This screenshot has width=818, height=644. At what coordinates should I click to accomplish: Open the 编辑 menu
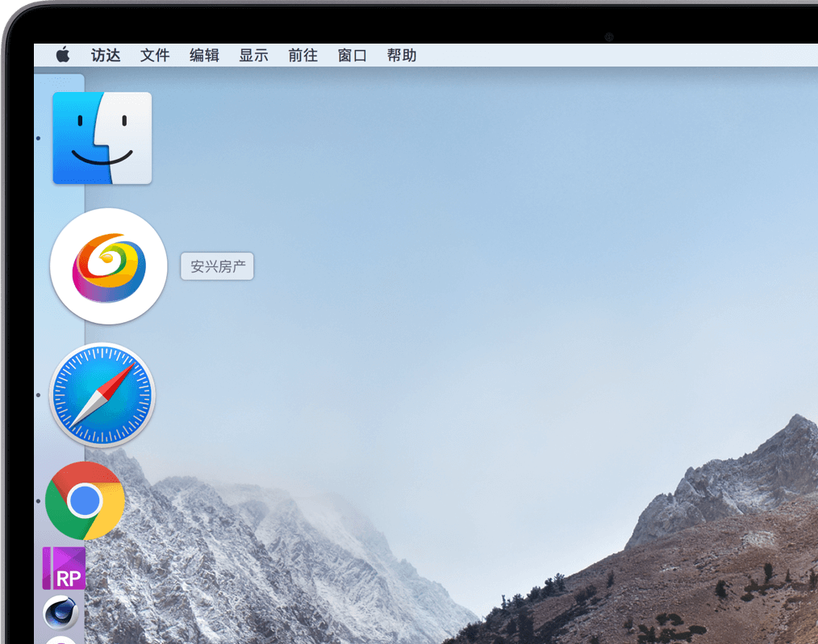204,55
